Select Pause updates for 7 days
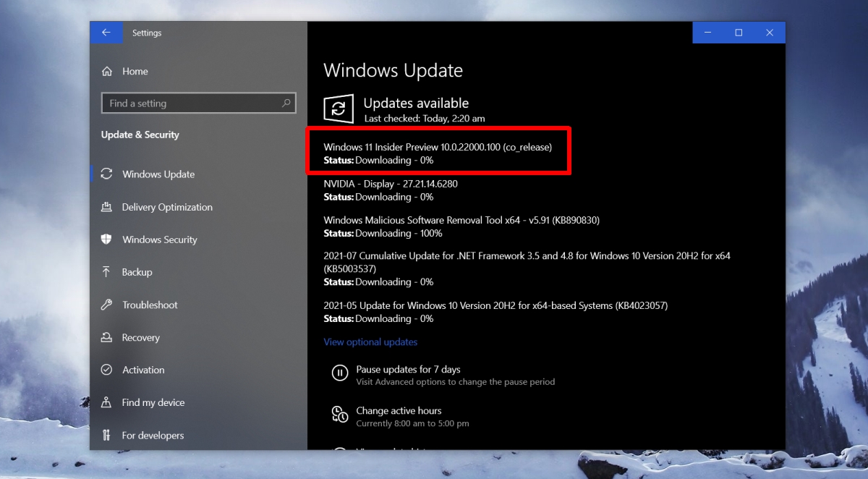Image resolution: width=868 pixels, height=479 pixels. [408, 369]
